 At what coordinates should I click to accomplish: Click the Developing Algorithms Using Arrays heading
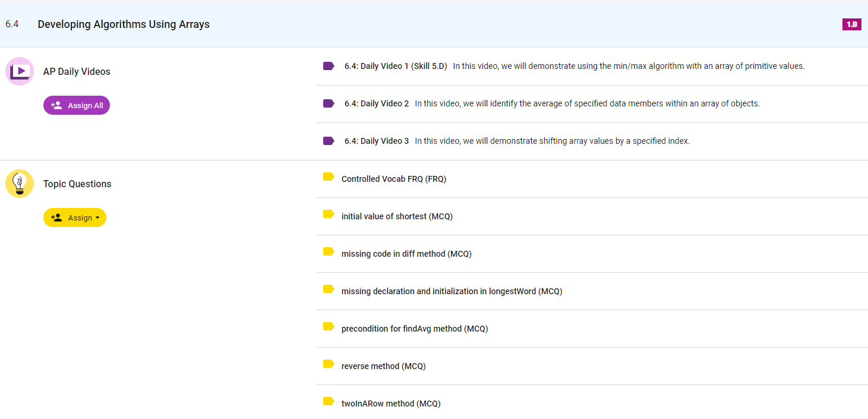(124, 24)
